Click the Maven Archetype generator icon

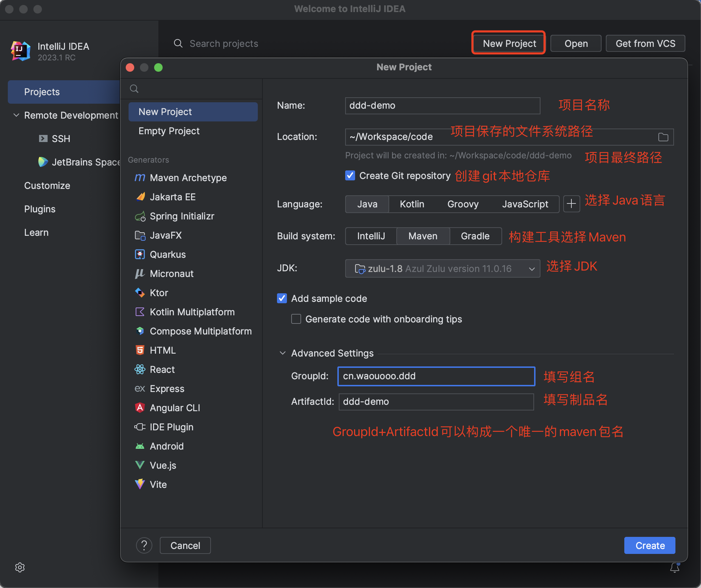coord(140,178)
